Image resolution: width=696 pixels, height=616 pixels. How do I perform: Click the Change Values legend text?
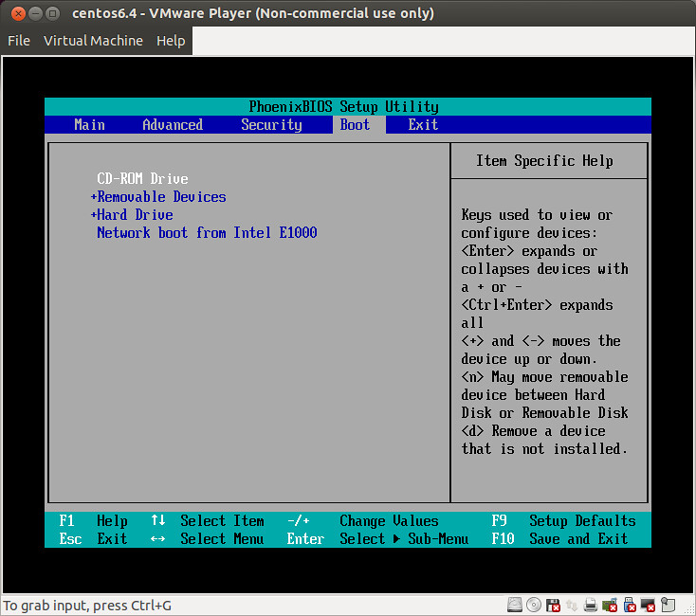(x=389, y=520)
